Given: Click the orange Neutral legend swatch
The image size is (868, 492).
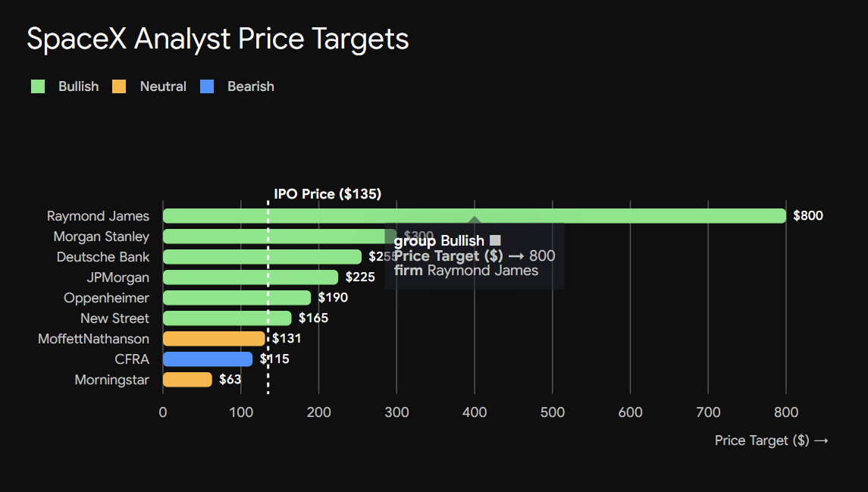Looking at the screenshot, I should (119, 86).
